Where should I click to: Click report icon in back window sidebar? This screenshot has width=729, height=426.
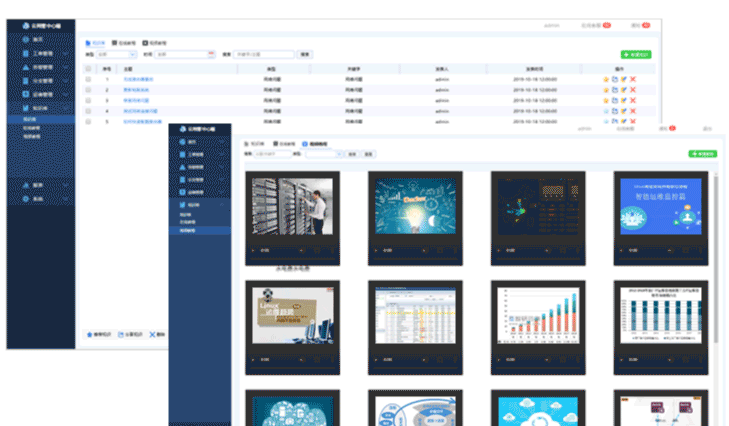coord(26,185)
